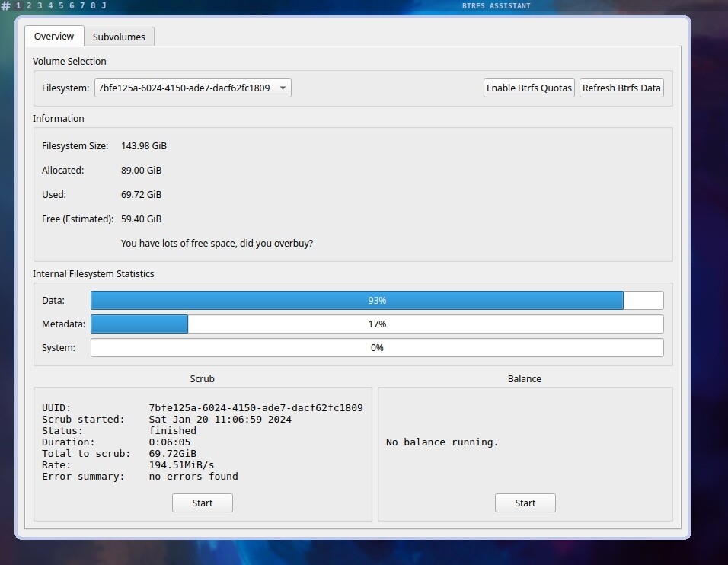Switch to workspace 8
The image size is (728, 565).
93,5
